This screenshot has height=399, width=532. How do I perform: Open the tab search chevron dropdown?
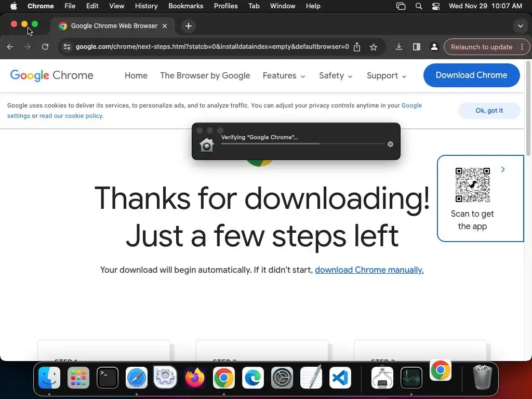click(520, 26)
